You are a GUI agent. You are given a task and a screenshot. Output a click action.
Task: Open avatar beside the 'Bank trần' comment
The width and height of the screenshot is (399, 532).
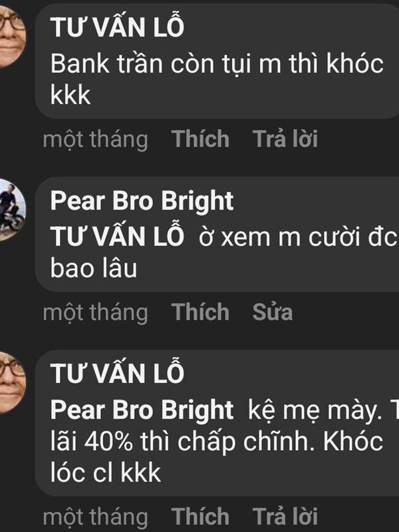click(11, 37)
